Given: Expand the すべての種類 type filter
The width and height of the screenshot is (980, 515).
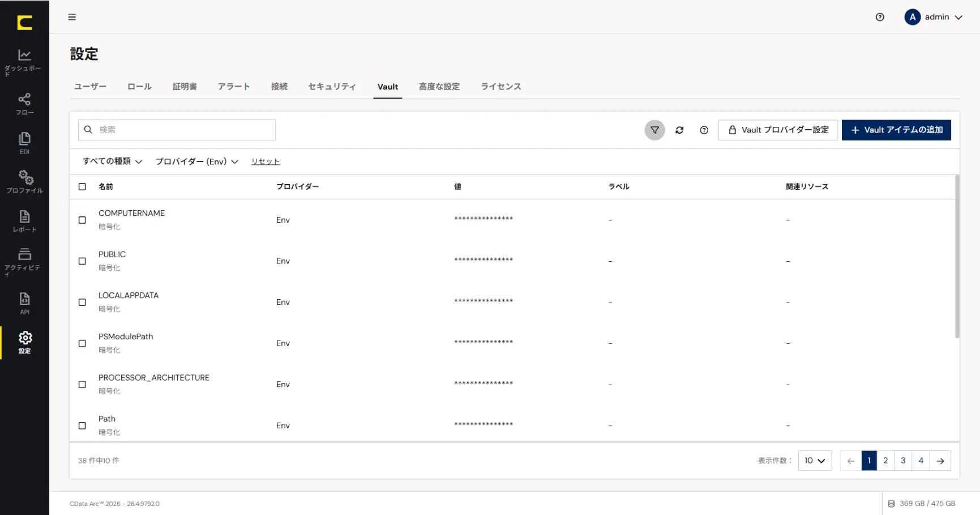Looking at the screenshot, I should click(112, 161).
